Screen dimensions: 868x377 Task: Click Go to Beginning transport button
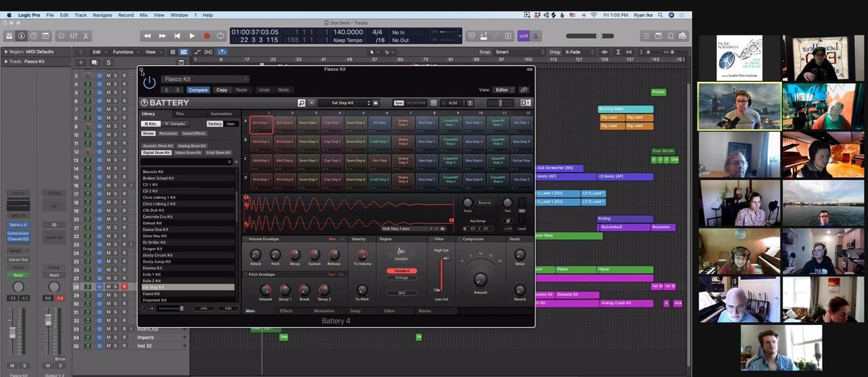(176, 35)
